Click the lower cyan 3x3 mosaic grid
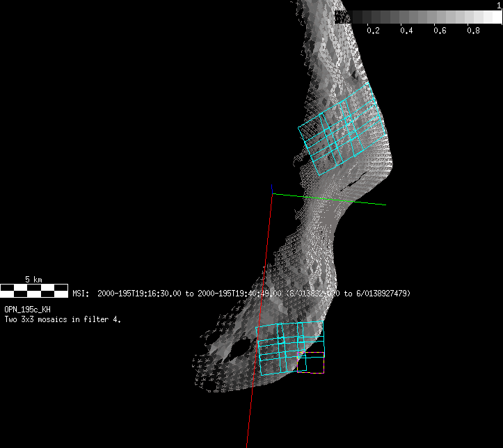The image size is (503, 448). 289,348
